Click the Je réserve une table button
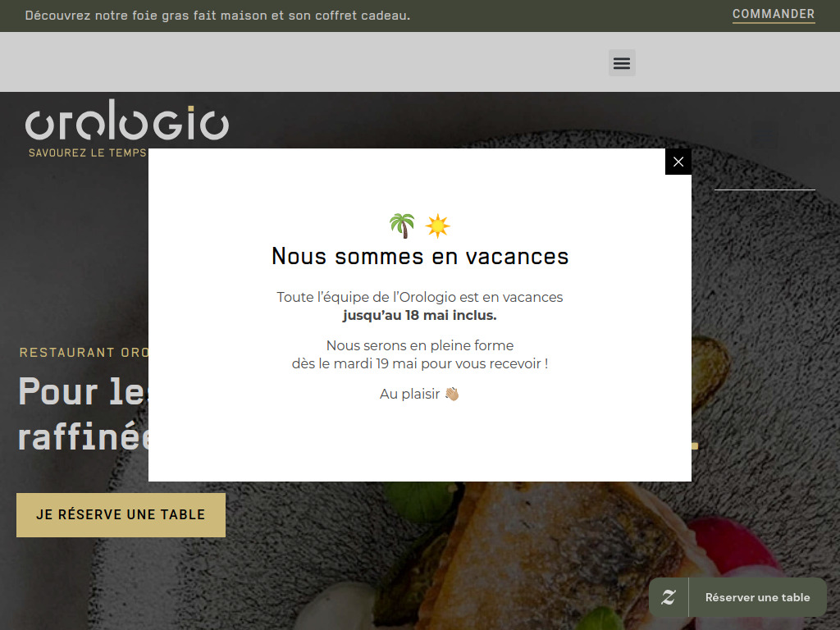This screenshot has width=840, height=630. click(121, 515)
